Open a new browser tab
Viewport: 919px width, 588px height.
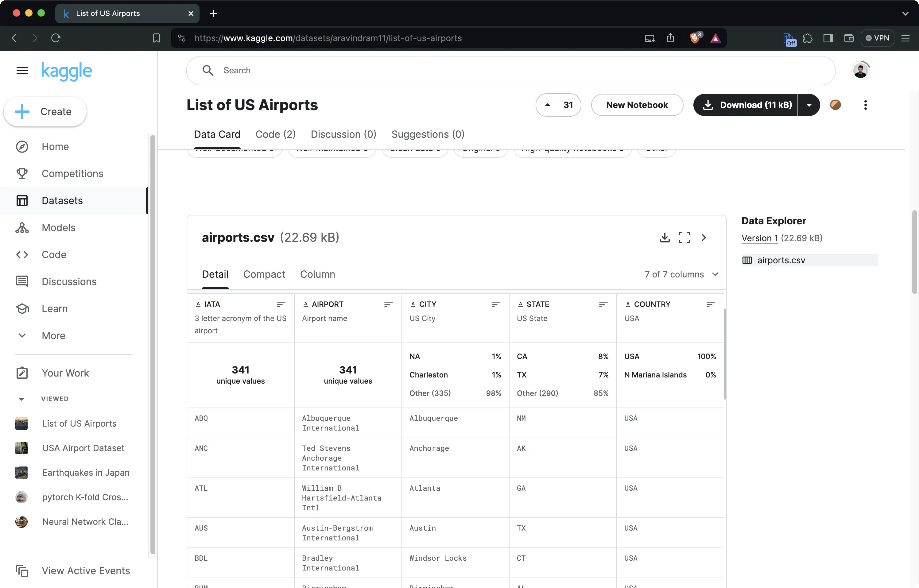click(213, 14)
